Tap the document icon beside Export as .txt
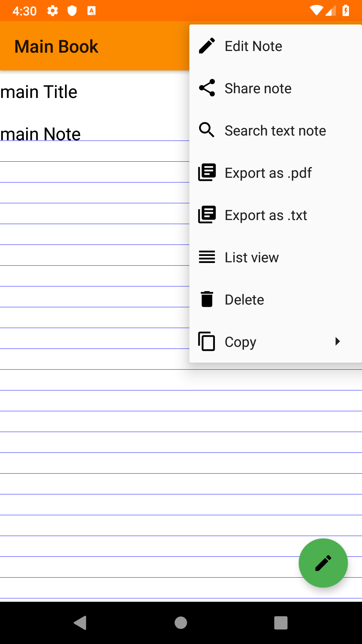 (207, 215)
